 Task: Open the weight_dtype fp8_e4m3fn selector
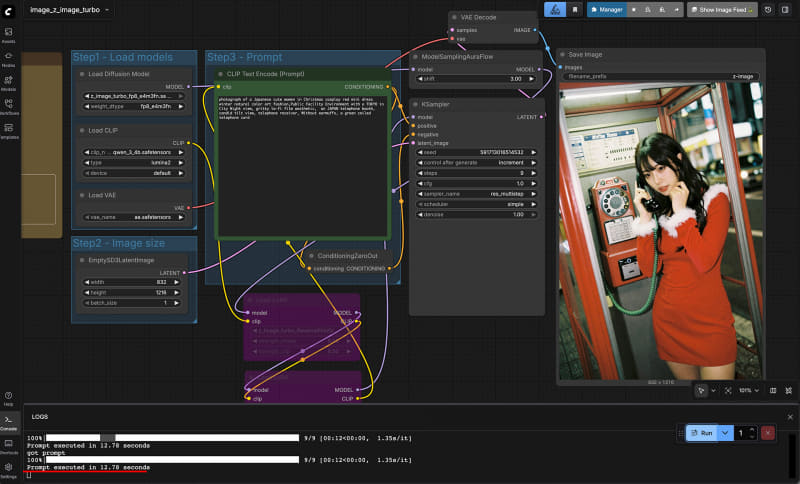(x=134, y=107)
